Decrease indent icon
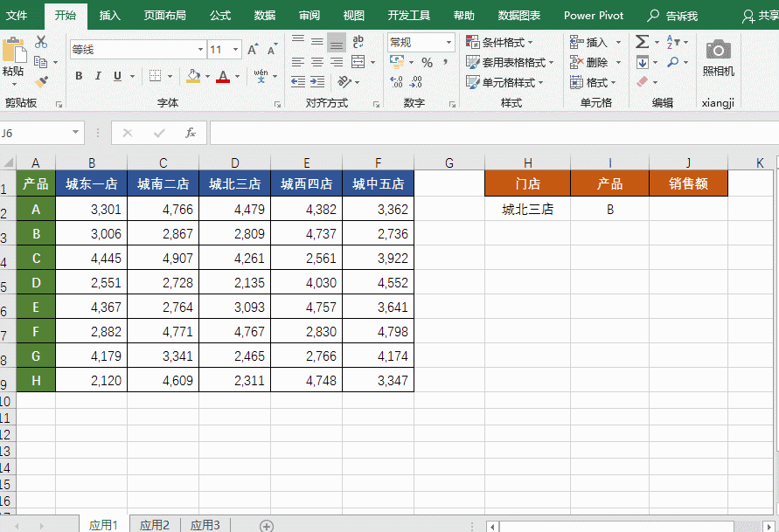 [x=298, y=81]
